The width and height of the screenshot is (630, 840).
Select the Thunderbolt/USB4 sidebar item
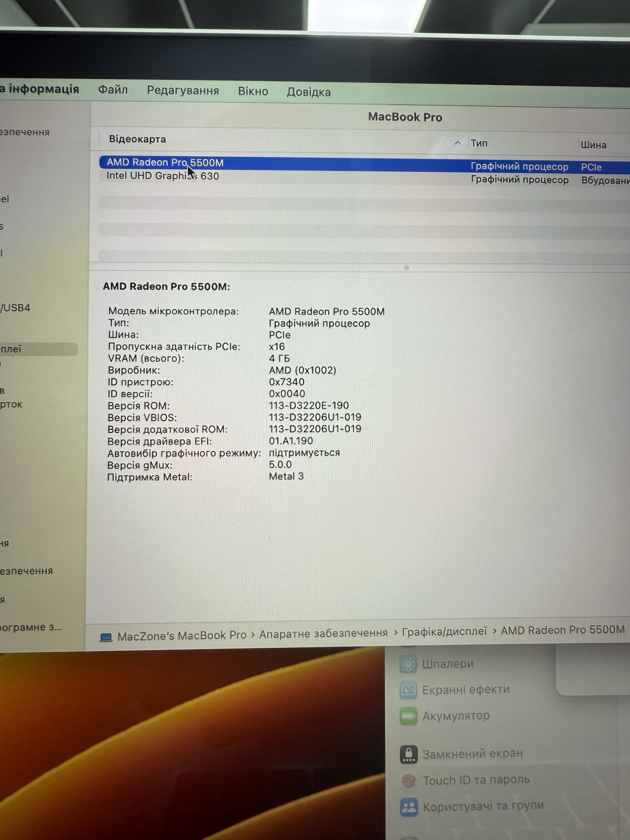point(15,307)
